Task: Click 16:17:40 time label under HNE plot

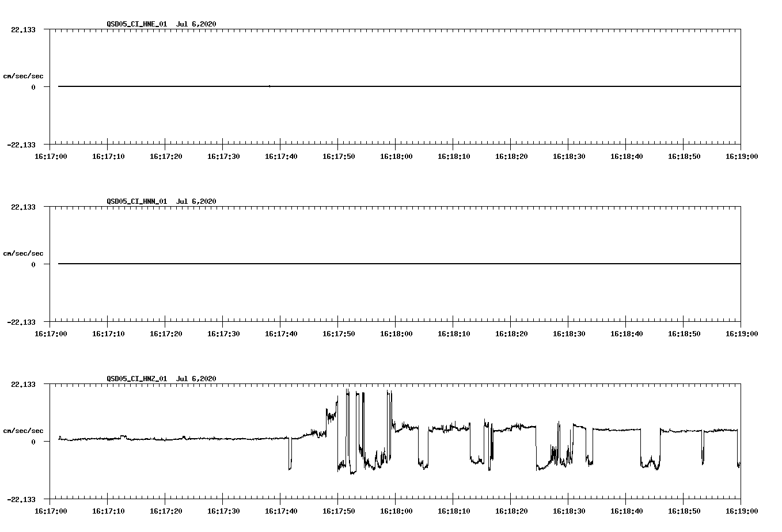Action: (281, 157)
